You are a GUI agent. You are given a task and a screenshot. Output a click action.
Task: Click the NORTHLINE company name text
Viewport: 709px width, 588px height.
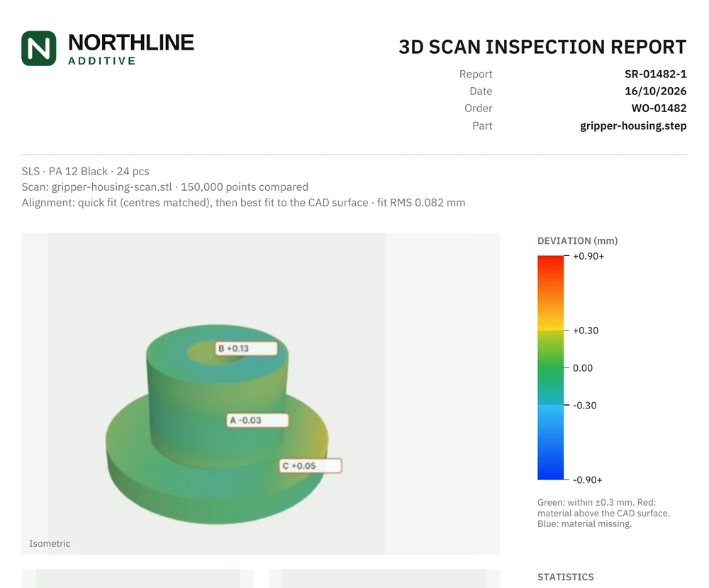pyautogui.click(x=131, y=43)
